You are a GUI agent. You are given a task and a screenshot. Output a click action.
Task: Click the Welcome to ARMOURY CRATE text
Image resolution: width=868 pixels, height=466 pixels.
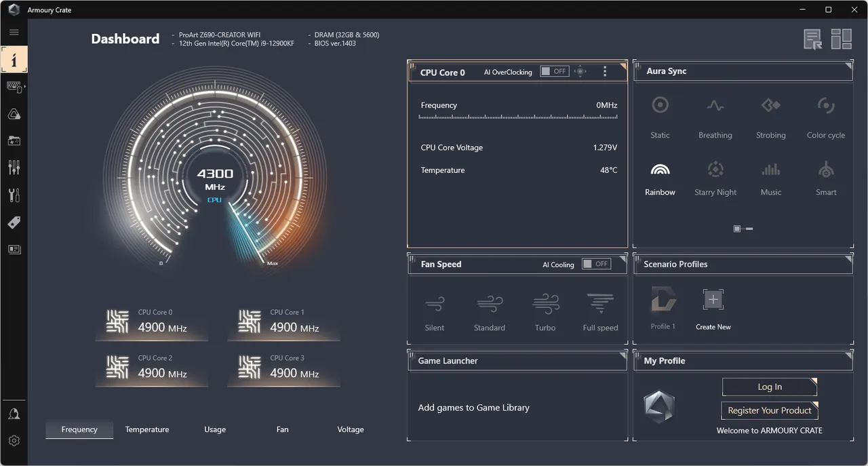click(770, 431)
